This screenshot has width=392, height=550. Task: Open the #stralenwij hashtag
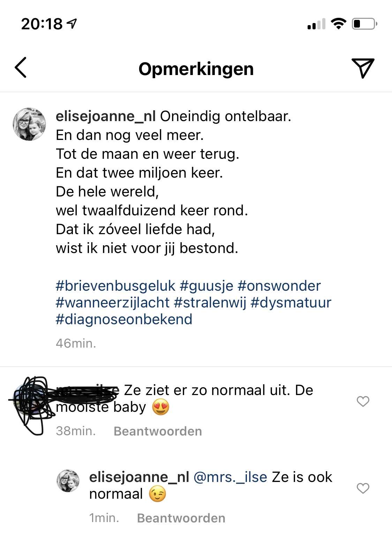[210, 303]
